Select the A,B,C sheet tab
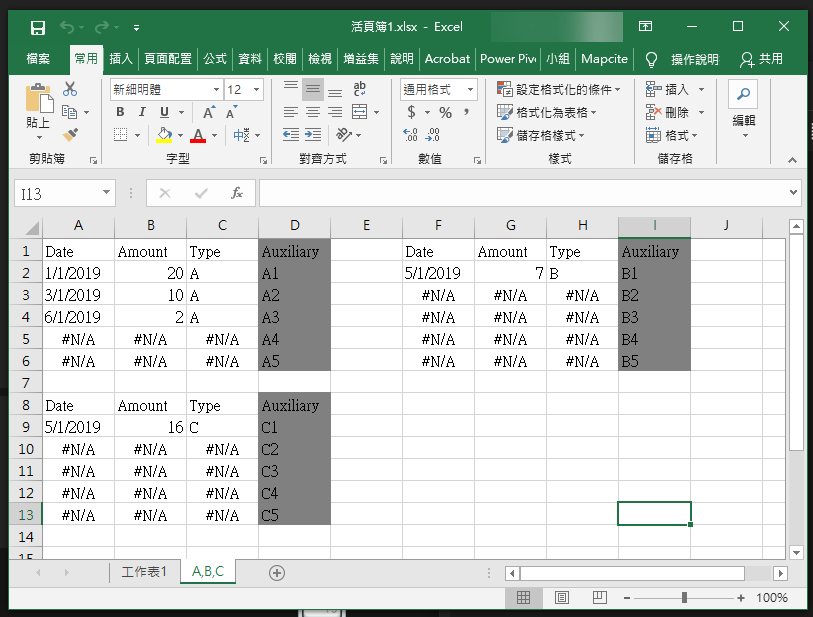This screenshot has height=617, width=813. click(207, 573)
